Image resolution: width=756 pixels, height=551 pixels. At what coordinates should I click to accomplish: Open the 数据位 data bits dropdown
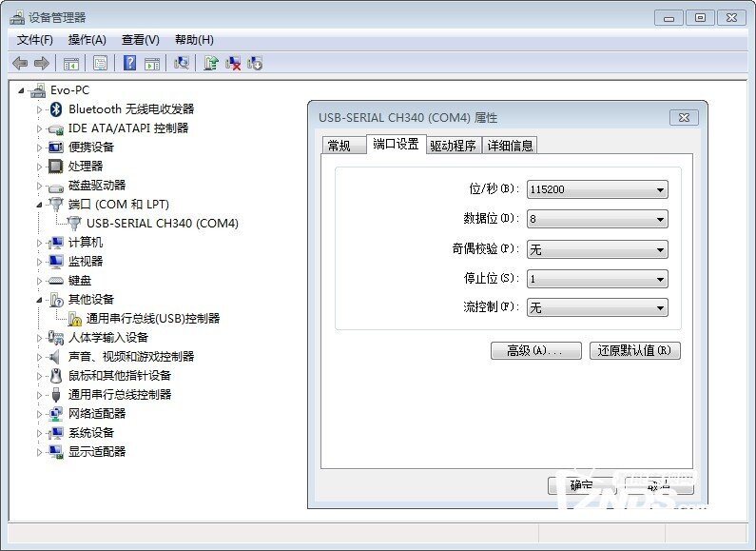[x=597, y=219]
